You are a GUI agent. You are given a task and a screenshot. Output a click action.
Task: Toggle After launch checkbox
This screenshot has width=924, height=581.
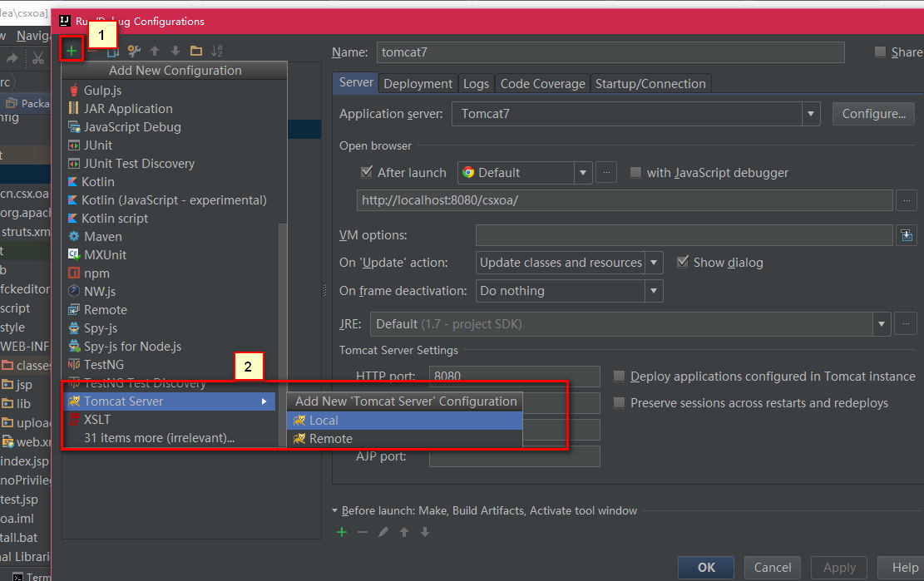pos(367,172)
